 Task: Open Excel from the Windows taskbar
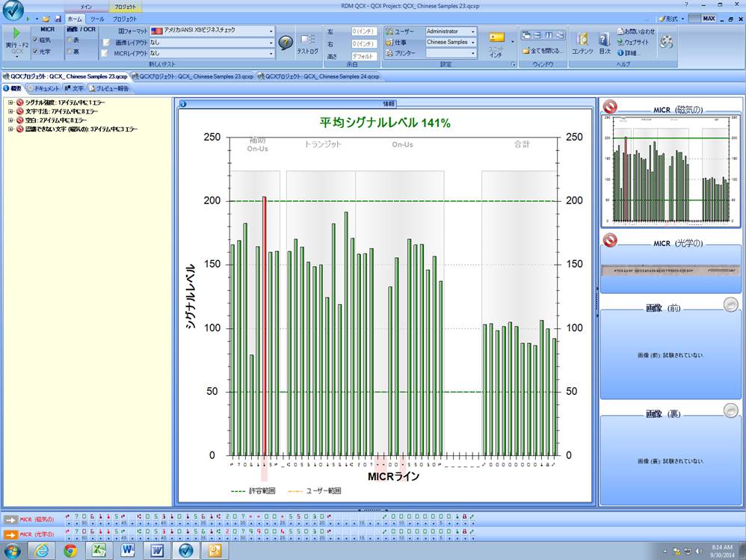pyautogui.click(x=98, y=550)
